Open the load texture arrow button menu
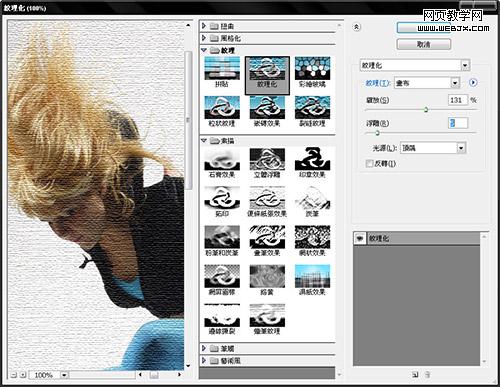This screenshot has height=387, width=500. coord(473,82)
